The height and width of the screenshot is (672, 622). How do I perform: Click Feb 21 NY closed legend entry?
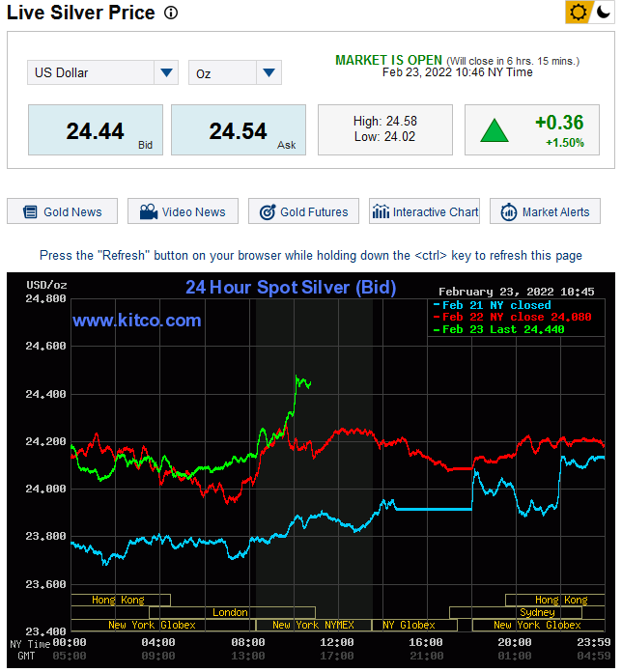click(x=493, y=305)
